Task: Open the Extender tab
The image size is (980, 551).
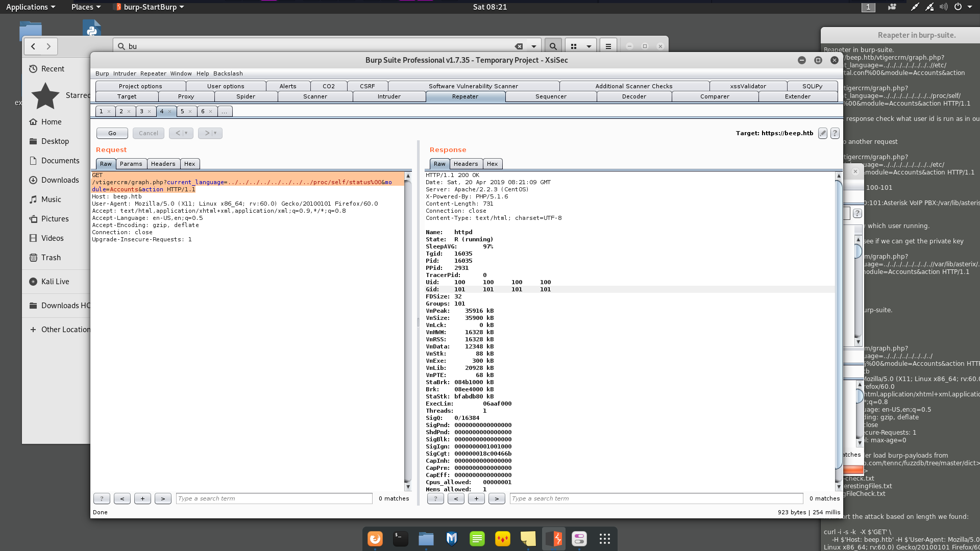Action: 798,96
